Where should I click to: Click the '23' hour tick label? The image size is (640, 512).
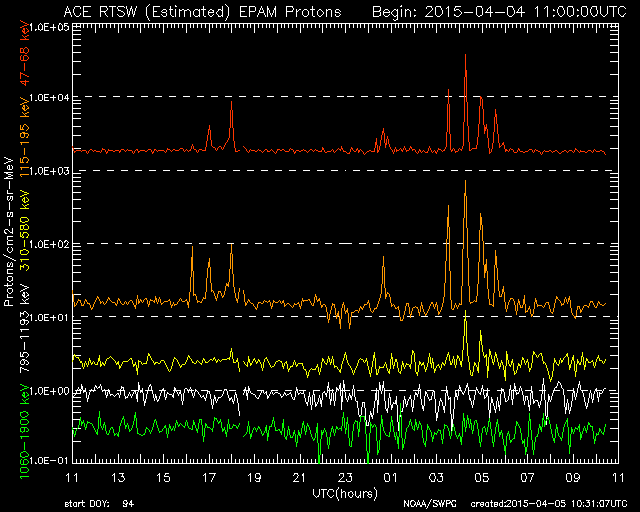(x=345, y=477)
